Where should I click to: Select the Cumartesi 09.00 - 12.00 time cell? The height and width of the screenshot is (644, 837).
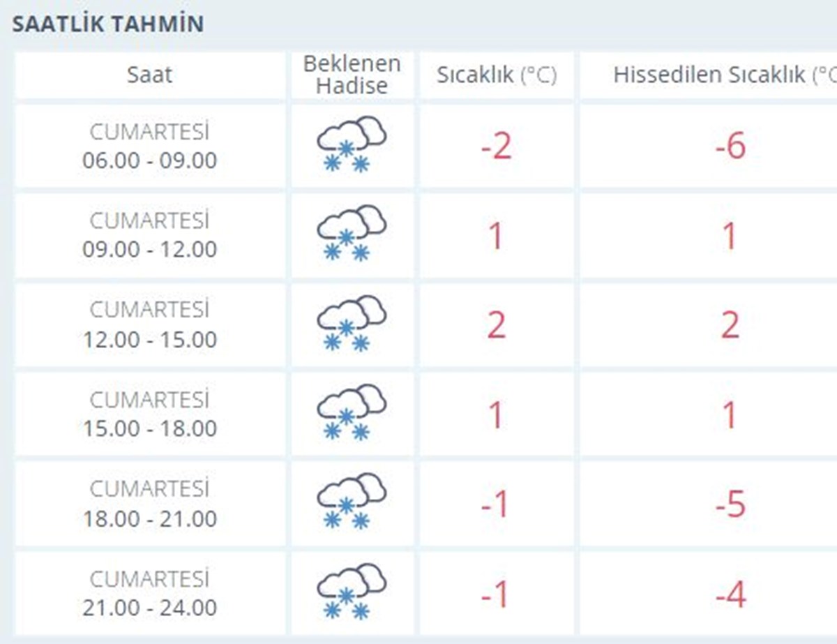pos(149,235)
